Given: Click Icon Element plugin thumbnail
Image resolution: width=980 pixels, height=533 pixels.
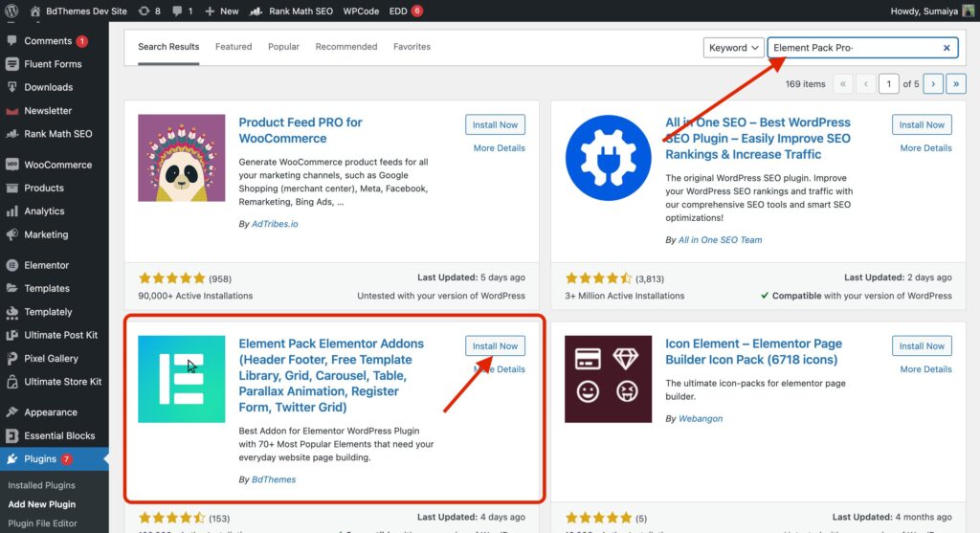Looking at the screenshot, I should point(608,379).
